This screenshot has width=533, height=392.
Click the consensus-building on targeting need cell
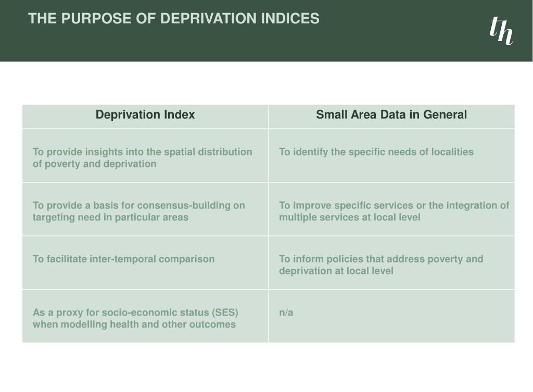tap(145, 210)
